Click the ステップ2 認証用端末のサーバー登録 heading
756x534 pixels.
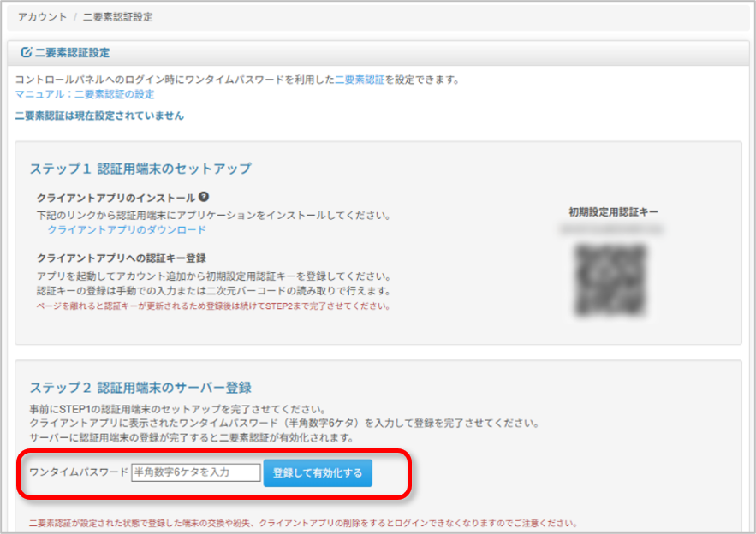(140, 387)
